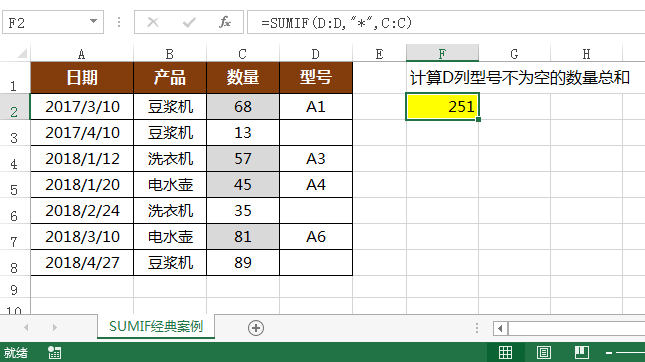Viewport: 645px width, 362px height.
Task: Select date cell 2018/1/20
Action: tap(82, 185)
